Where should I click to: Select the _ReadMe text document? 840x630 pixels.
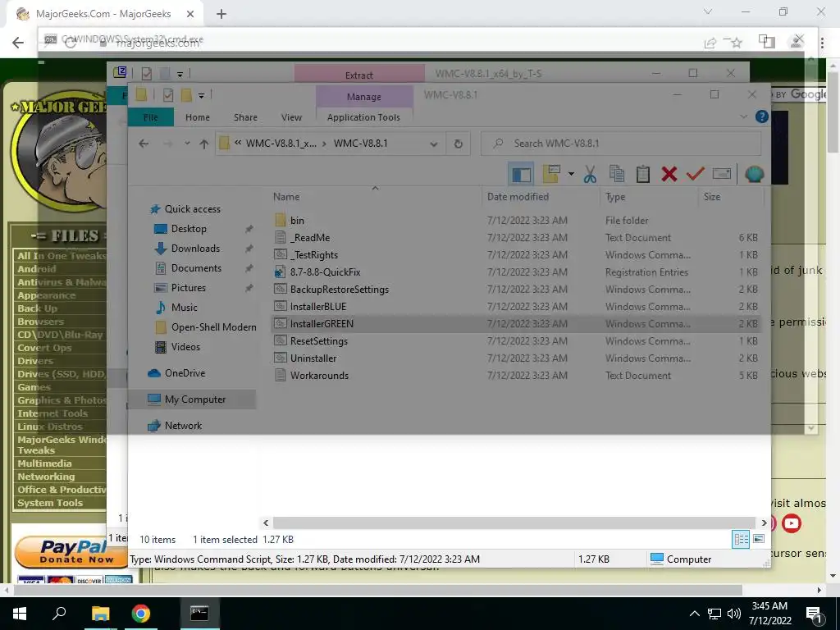point(310,237)
